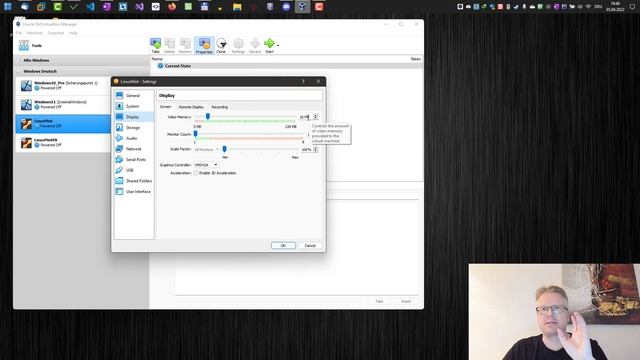The width and height of the screenshot is (640, 360).
Task: Open Firefox from the taskbar
Action: pyautogui.click(x=172, y=7)
